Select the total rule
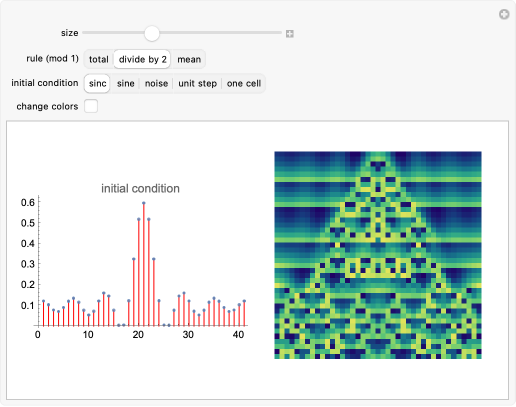Screen dimensions: 516x407 [99, 59]
